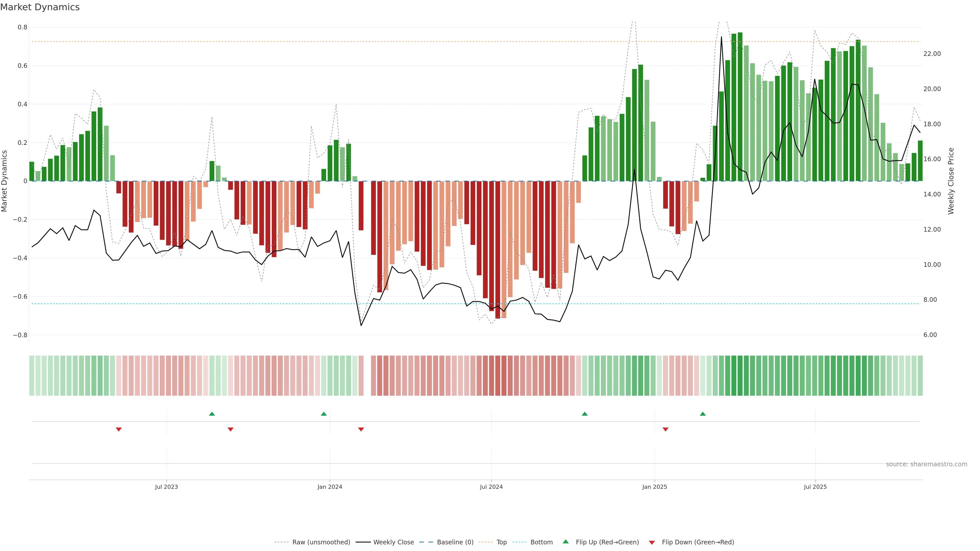Click the red flip-down marker just after Jan 2025
Viewport: 980px width, 551px height.
tap(665, 429)
